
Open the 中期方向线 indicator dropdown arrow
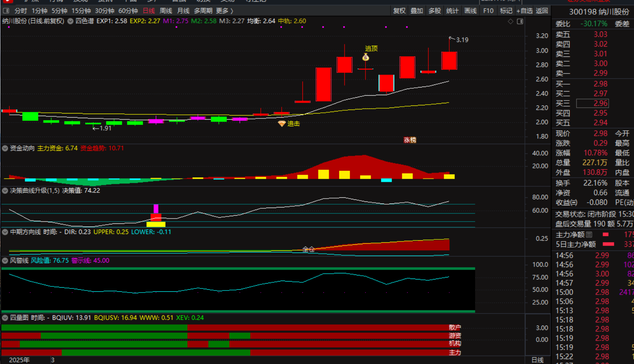5,232
